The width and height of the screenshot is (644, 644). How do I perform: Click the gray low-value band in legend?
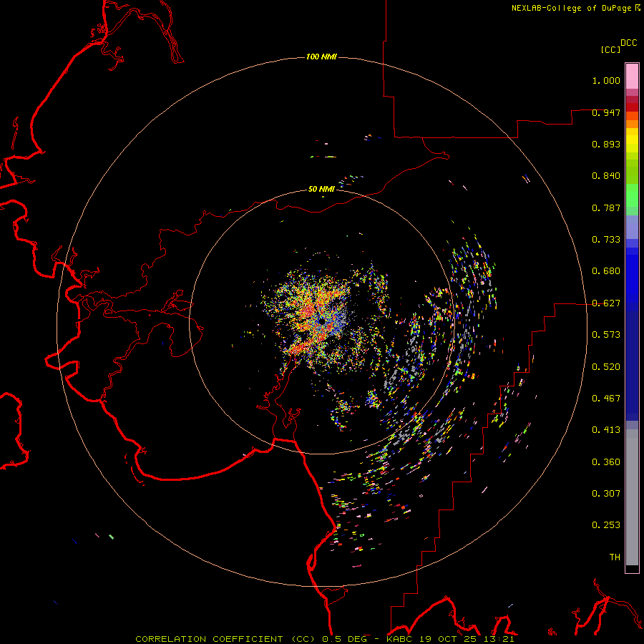click(x=632, y=497)
